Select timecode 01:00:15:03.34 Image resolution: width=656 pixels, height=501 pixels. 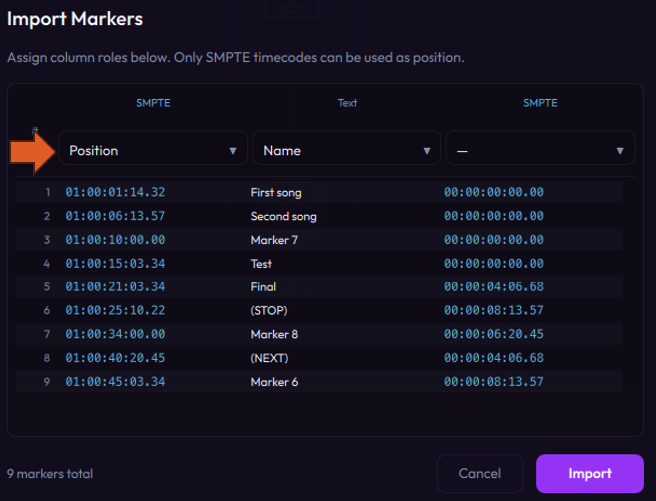[x=115, y=263]
